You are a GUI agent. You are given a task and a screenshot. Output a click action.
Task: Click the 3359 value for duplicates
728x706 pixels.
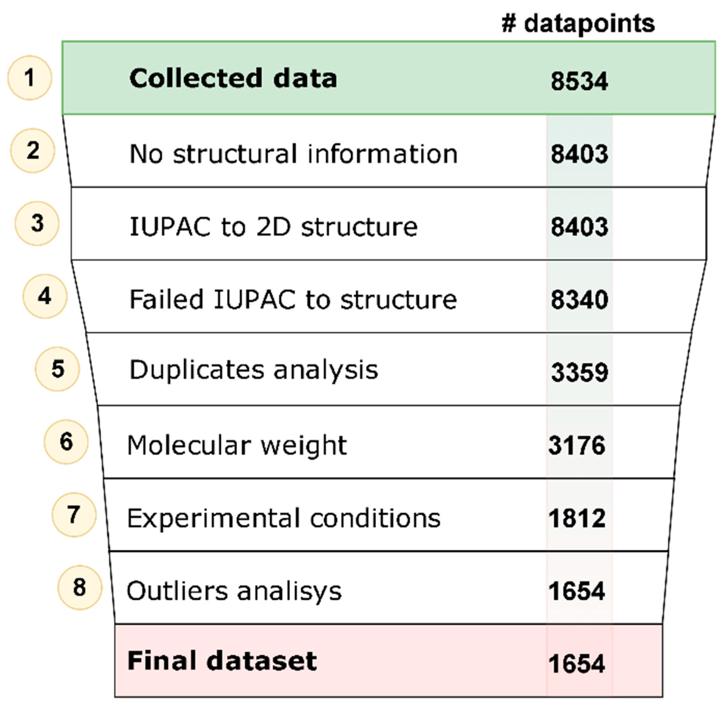579,372
